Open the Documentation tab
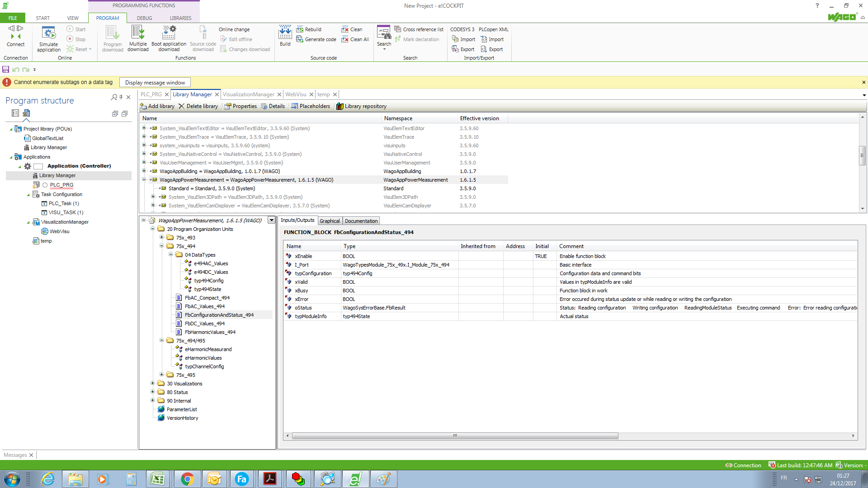868x488 pixels. (361, 221)
